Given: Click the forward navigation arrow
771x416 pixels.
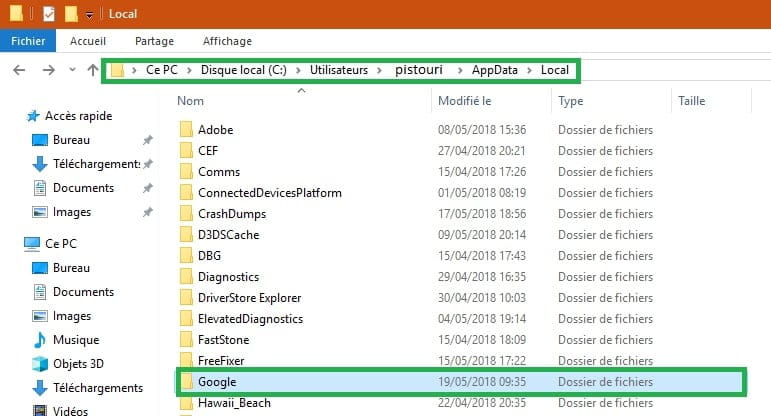Looking at the screenshot, I should [48, 70].
